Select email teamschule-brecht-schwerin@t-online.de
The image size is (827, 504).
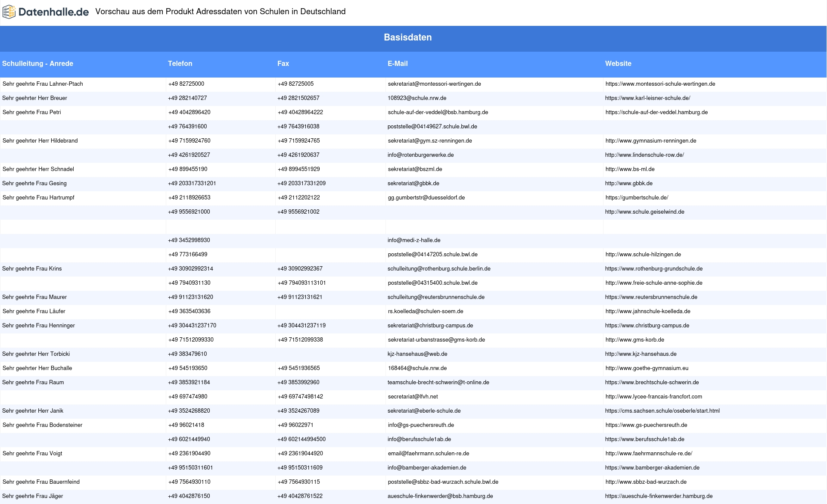(x=438, y=383)
